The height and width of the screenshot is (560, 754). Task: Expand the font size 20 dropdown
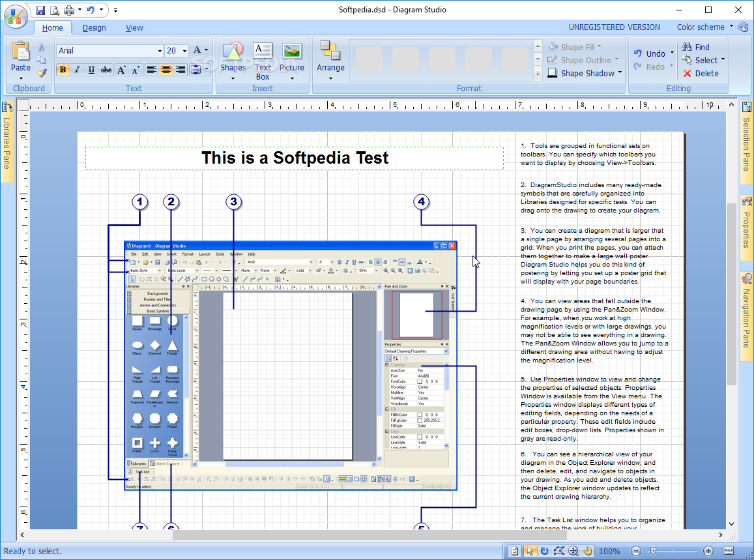184,50
